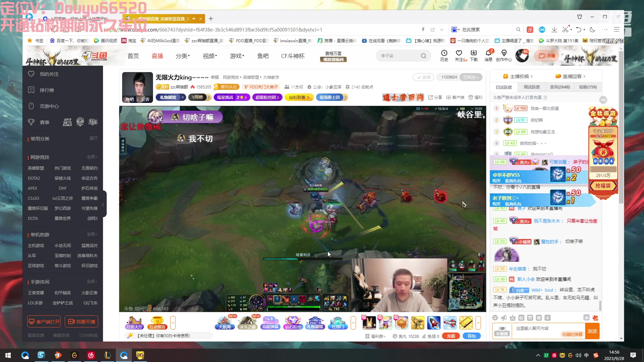Open the 游戏 dropdown in top navigation
This screenshot has width=644, height=362.
237,56
